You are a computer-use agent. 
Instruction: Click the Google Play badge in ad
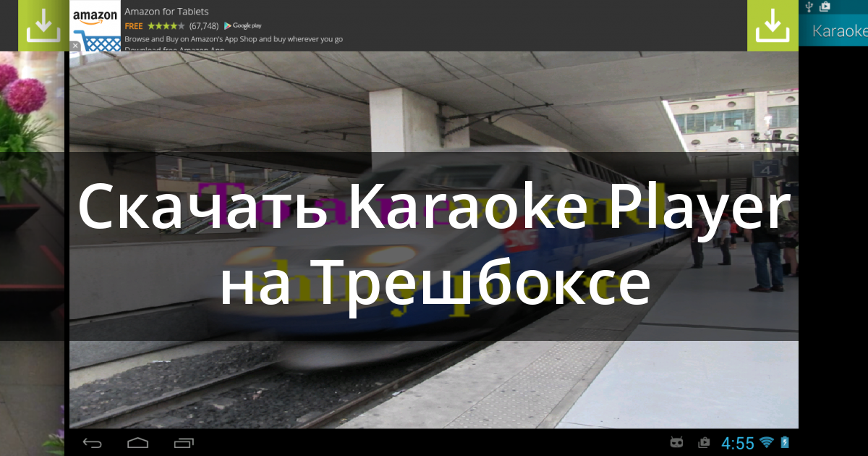tap(242, 25)
